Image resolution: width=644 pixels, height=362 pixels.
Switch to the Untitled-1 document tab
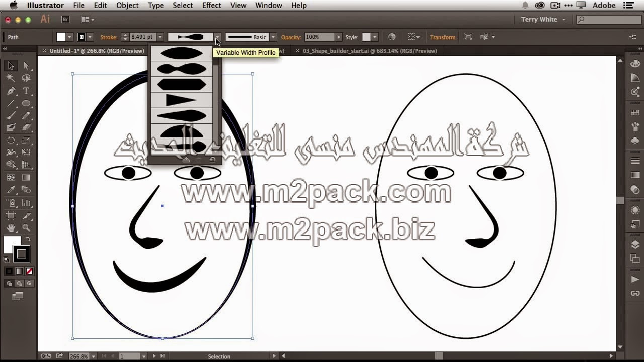point(97,51)
